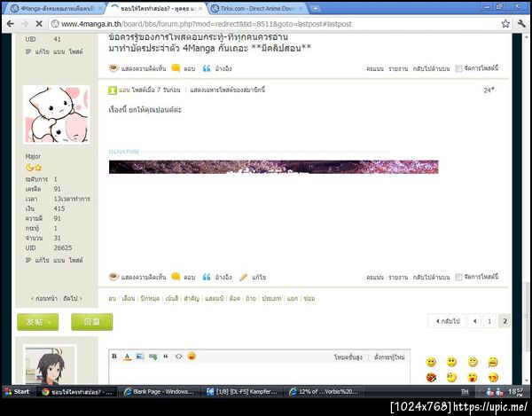Click ตั้งกระทู้ใหม่ new thread link in editor
The image size is (532, 416).
pos(389,357)
